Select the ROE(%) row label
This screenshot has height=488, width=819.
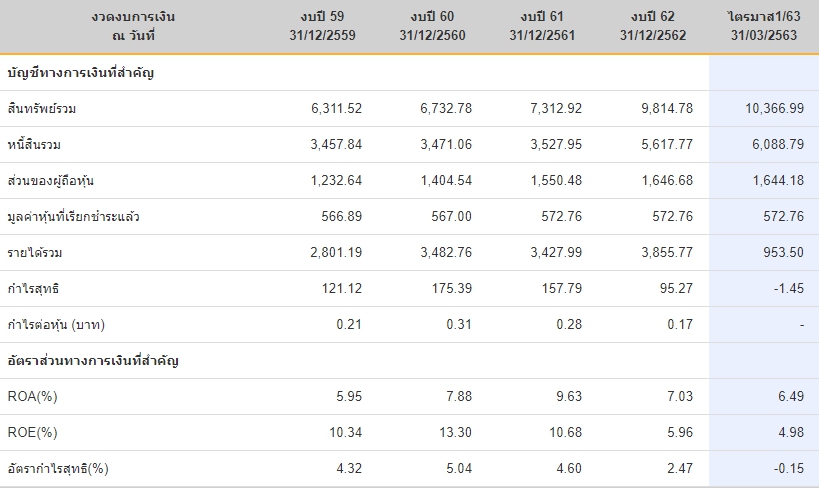pos(32,433)
